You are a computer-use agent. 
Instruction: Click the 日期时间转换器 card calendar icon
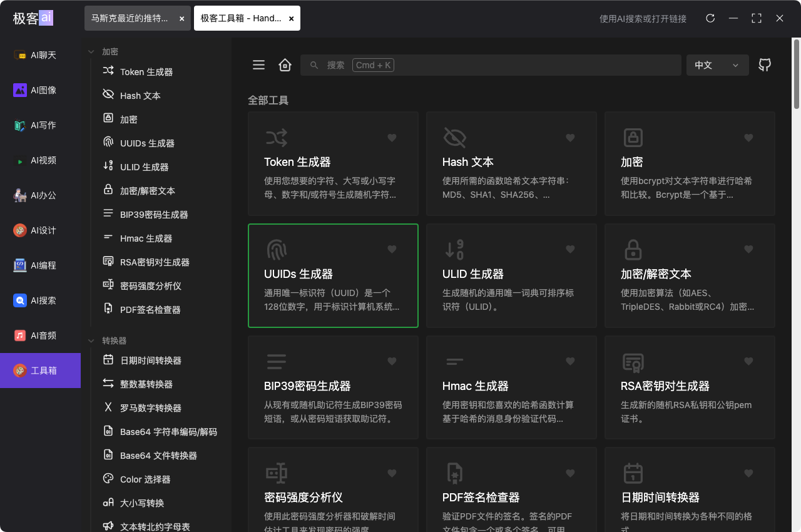[633, 473]
